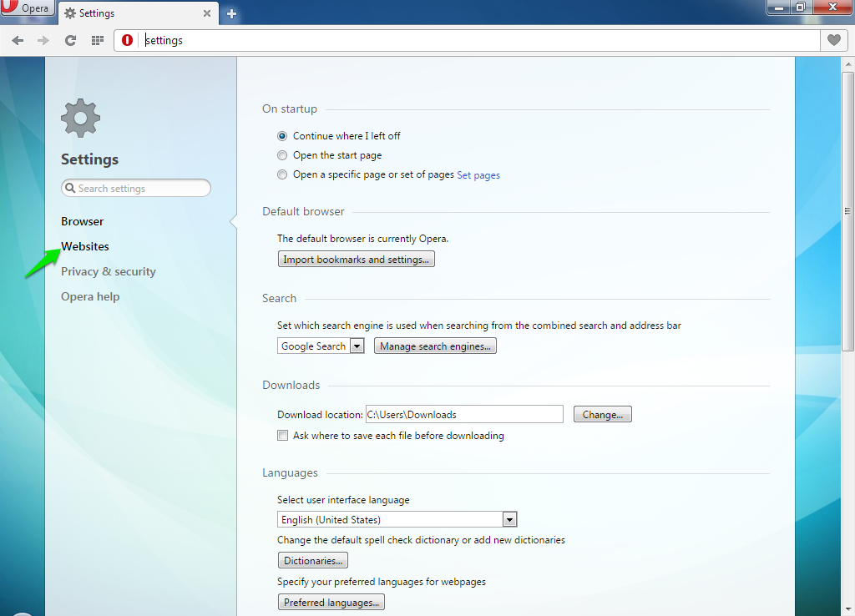Reload the Settings page
The width and height of the screenshot is (855, 616).
click(x=70, y=39)
